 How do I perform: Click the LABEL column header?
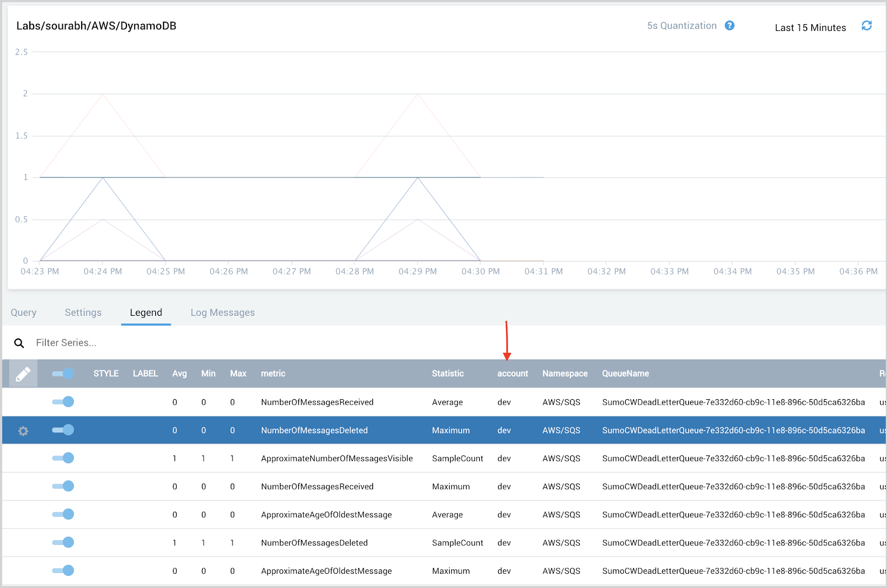145,373
